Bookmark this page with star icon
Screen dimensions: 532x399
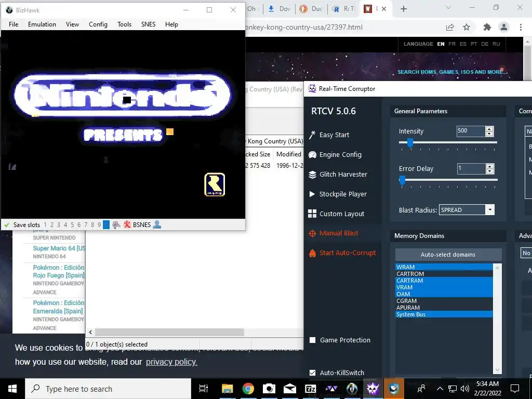pos(467,27)
